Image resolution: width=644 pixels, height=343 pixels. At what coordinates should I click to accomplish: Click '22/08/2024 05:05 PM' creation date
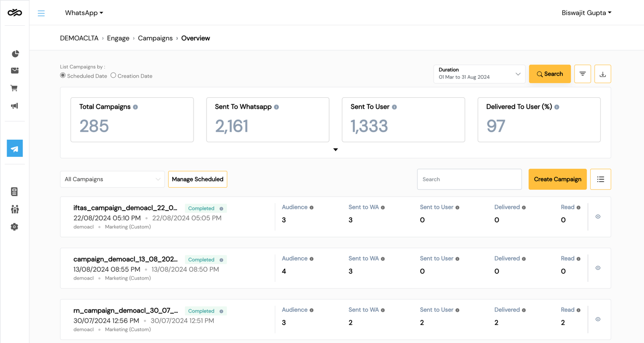(187, 218)
